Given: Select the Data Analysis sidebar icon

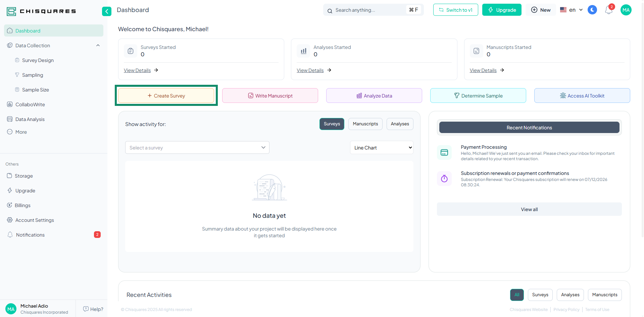Looking at the screenshot, I should click(10, 119).
